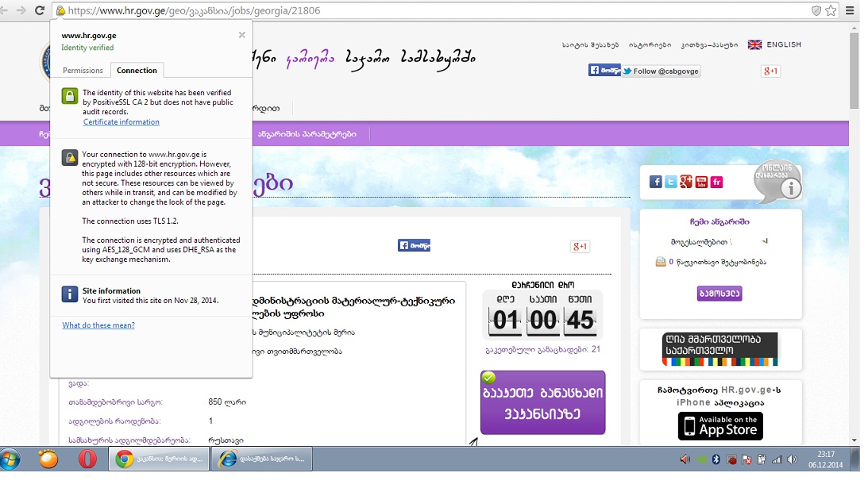The height and width of the screenshot is (488, 868).
Task: Click the shield icon in the address bar
Action: click(x=816, y=10)
